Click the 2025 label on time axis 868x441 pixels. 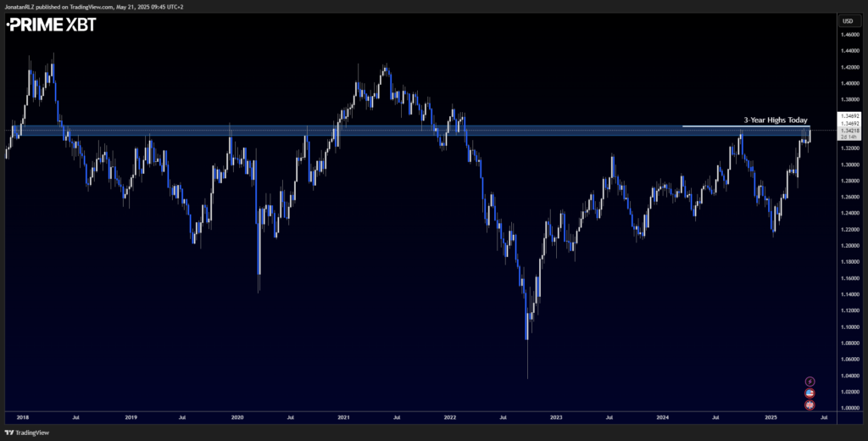tap(769, 416)
